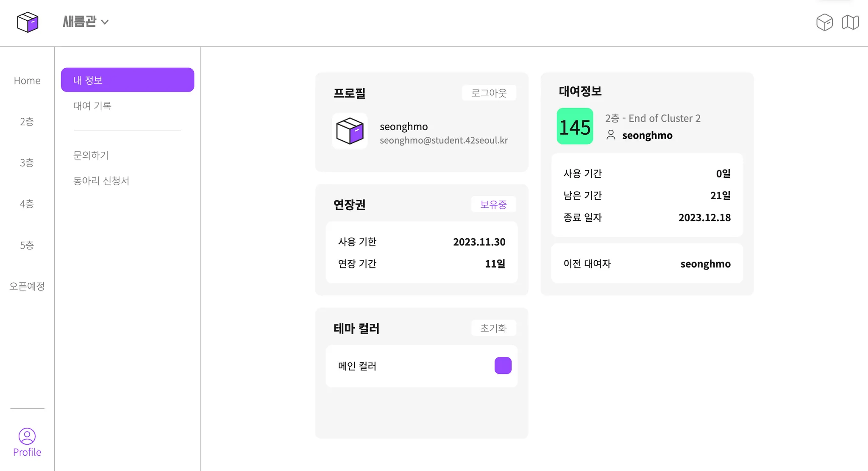
Task: Open the purple 메인 컬러 swatch
Action: [503, 366]
